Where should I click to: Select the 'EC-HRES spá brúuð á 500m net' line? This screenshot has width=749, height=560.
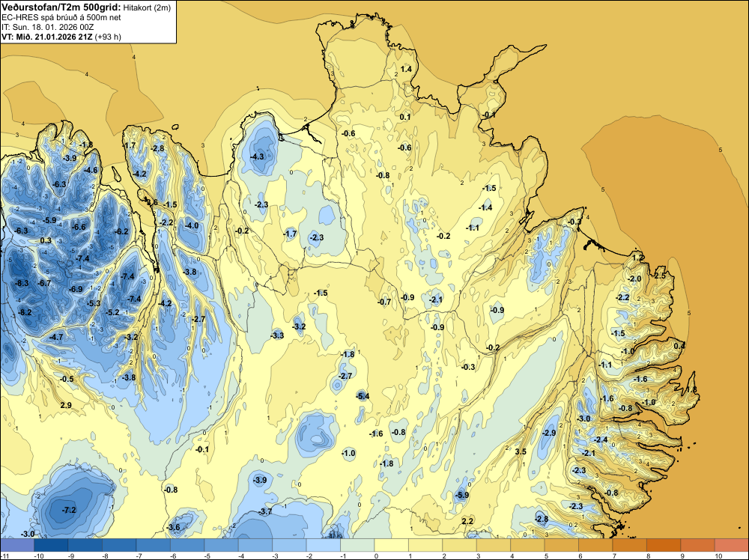(x=61, y=17)
